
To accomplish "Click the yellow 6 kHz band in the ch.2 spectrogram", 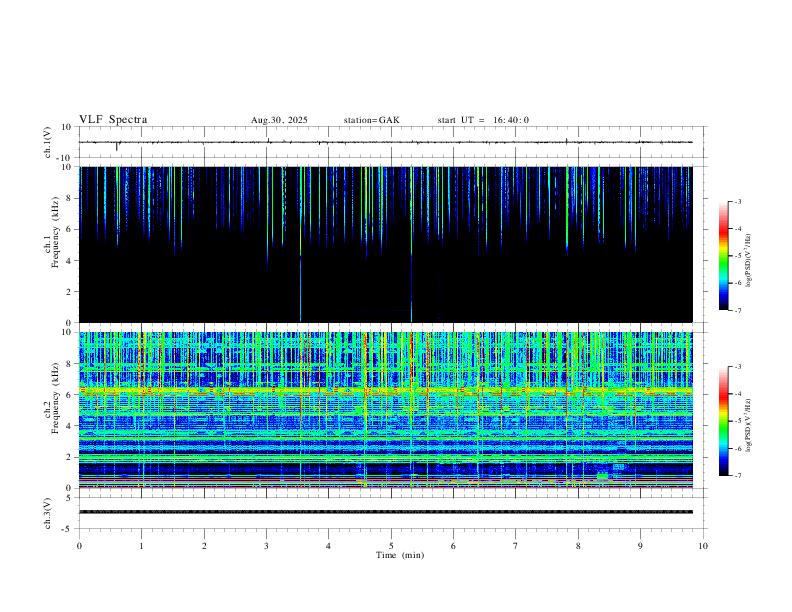I will point(386,390).
